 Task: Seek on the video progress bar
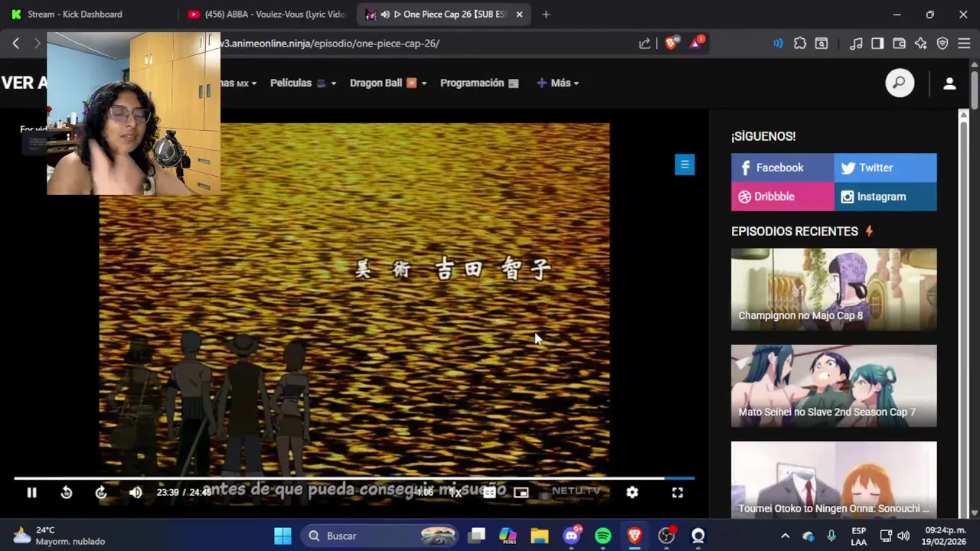[354, 478]
